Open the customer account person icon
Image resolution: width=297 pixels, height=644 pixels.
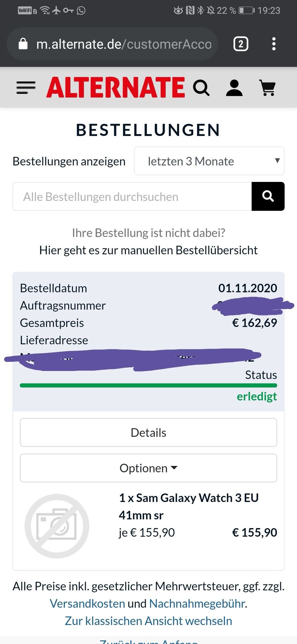click(234, 88)
